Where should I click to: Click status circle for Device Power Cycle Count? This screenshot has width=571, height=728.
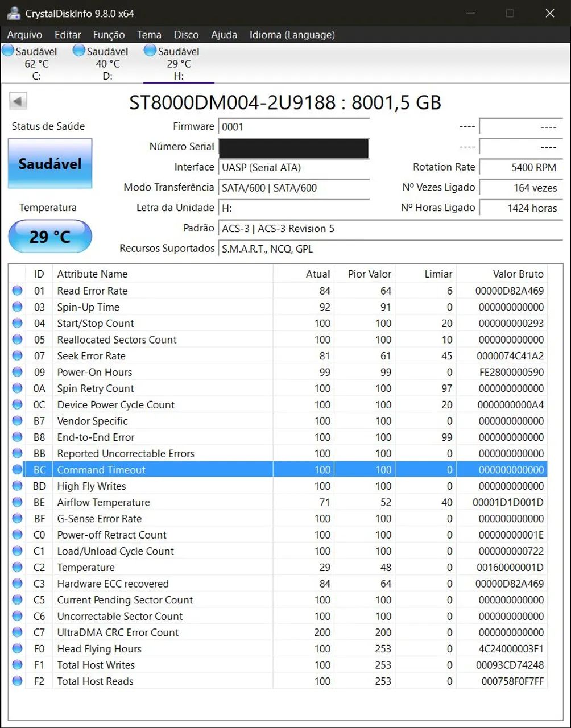17,405
